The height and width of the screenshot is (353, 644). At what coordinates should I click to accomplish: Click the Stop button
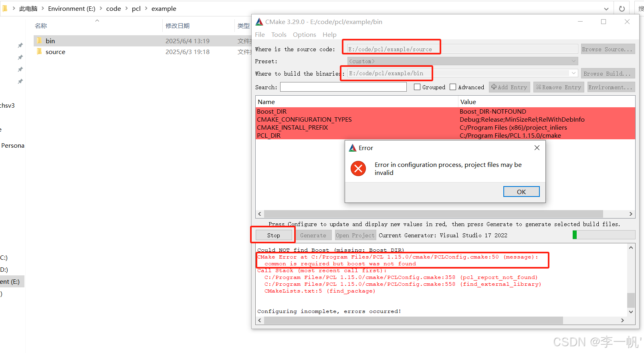tap(274, 235)
